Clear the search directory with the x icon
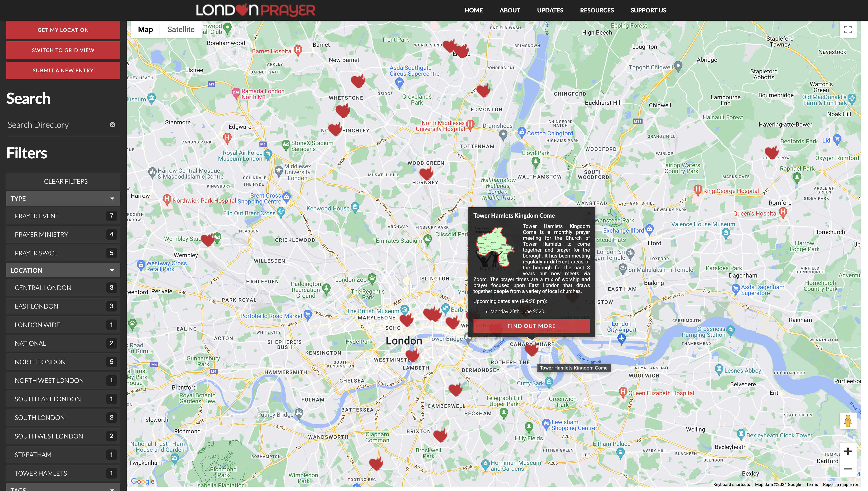This screenshot has height=491, width=868. (x=112, y=125)
